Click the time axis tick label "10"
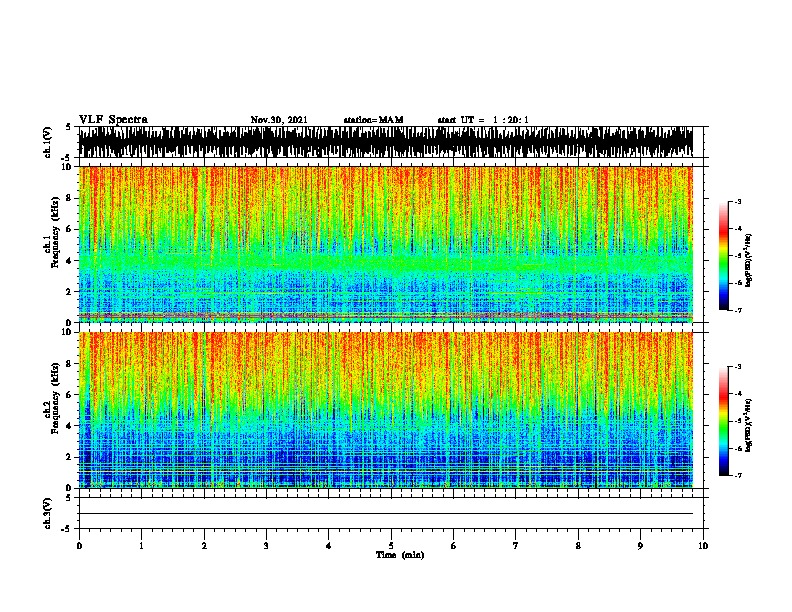The image size is (792, 612). [x=703, y=546]
